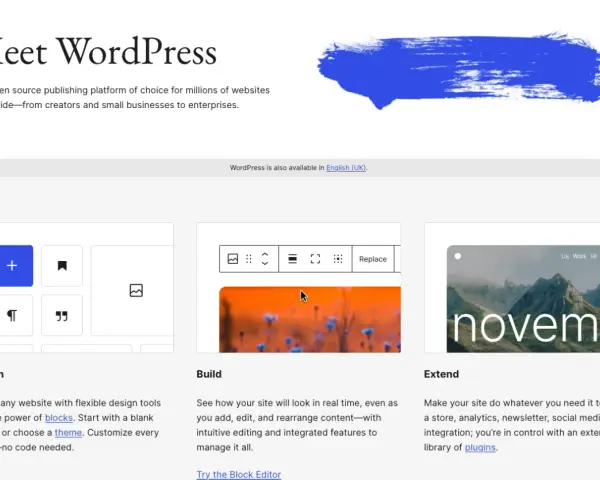Click the image block type toolbar icon
The width and height of the screenshot is (600, 480).
(x=233, y=259)
